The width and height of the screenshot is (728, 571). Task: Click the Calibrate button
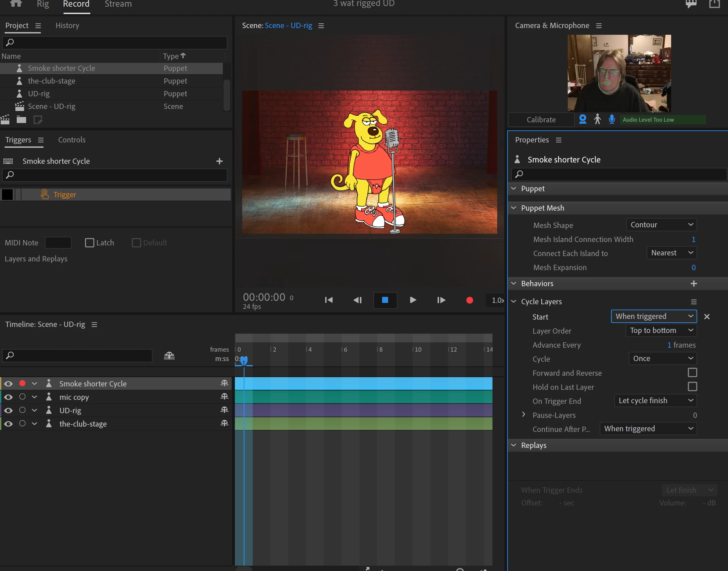point(541,120)
